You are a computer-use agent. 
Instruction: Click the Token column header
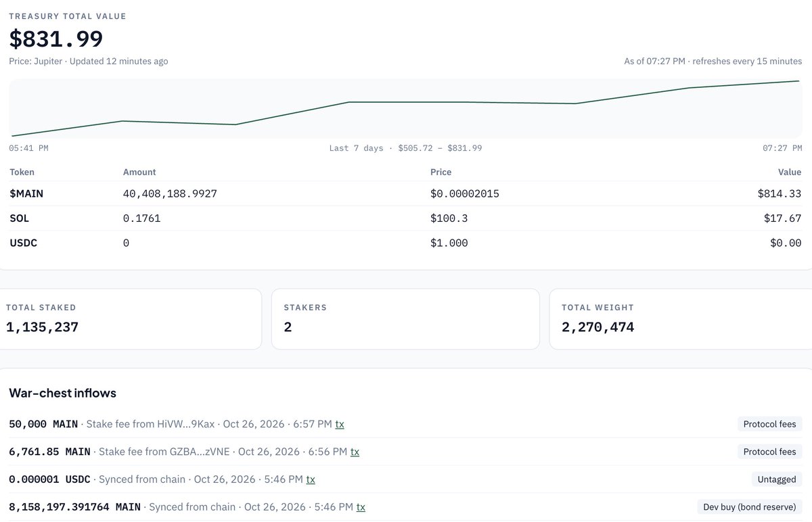click(x=22, y=172)
